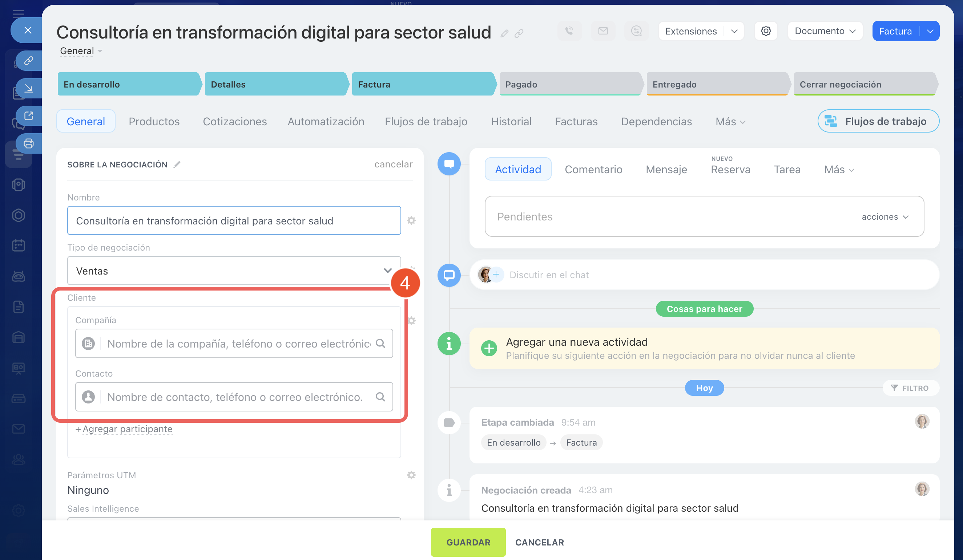Open the Comentario tab in timeline
Viewport: 963px width, 560px height.
tap(593, 169)
